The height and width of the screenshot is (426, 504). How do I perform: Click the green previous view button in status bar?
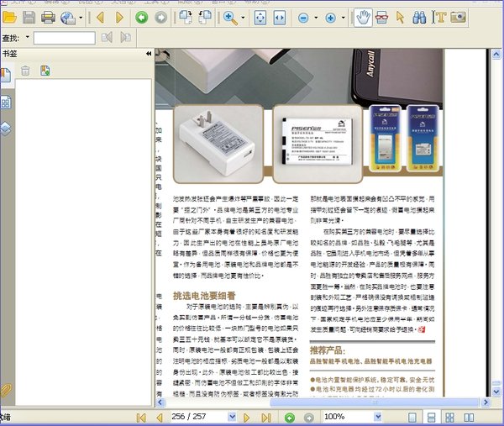click(290, 418)
